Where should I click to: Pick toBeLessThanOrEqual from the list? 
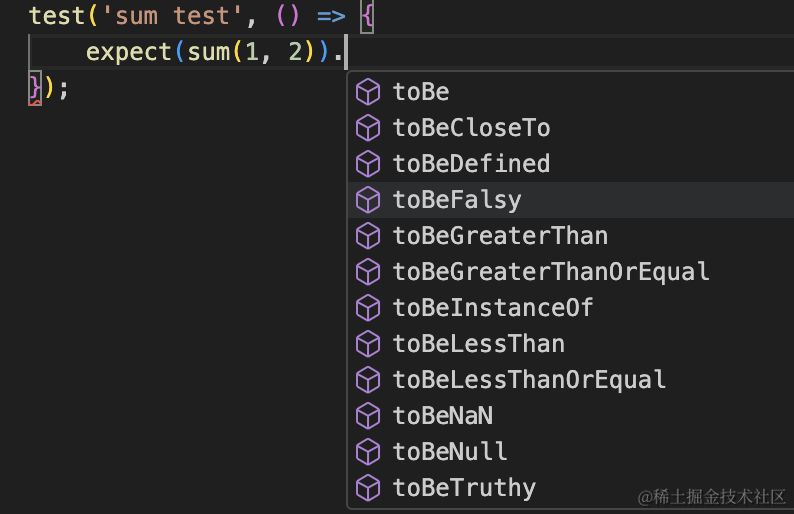(529, 380)
